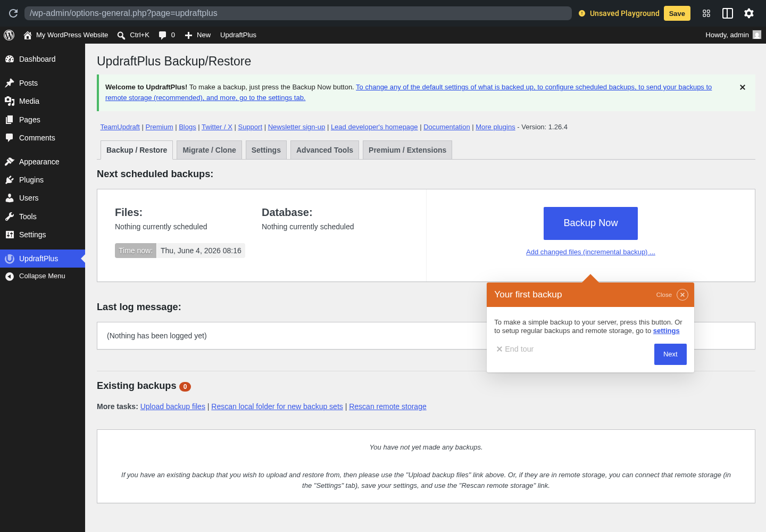Open the Premium link in the links row

click(160, 127)
